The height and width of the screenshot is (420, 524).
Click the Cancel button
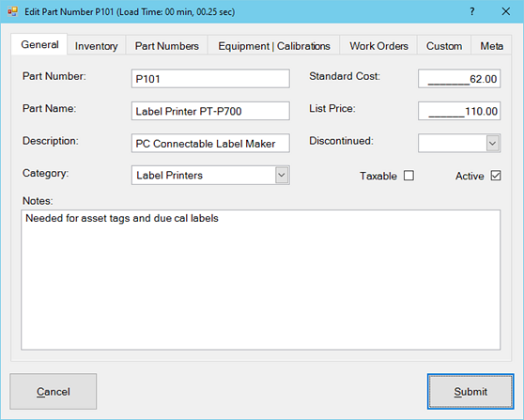54,391
